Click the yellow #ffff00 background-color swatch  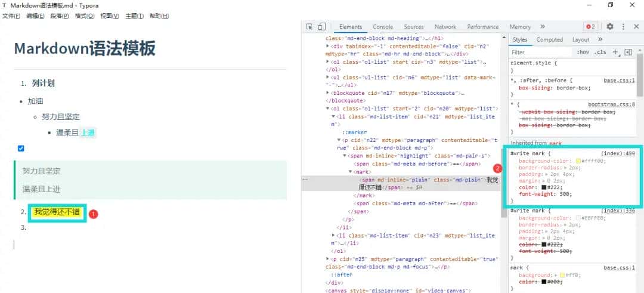pos(578,161)
